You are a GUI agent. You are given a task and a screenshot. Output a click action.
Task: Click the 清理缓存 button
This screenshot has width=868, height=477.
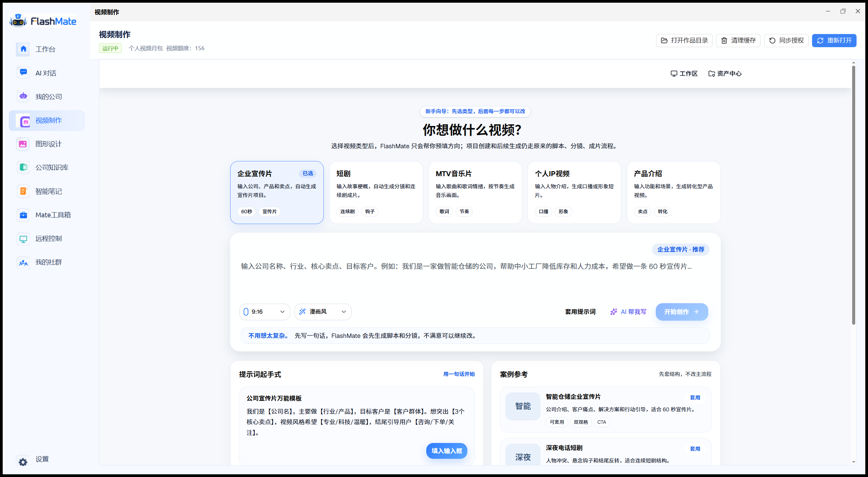coord(738,40)
